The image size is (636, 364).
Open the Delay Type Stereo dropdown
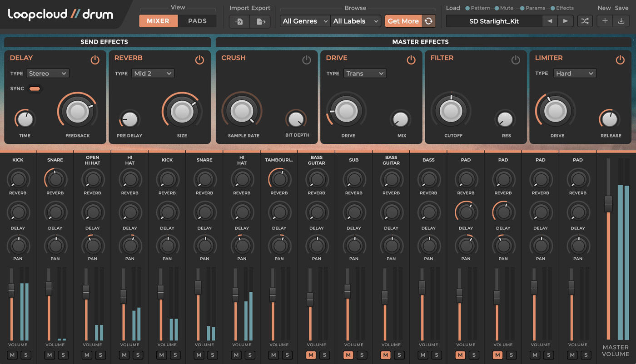coord(47,73)
